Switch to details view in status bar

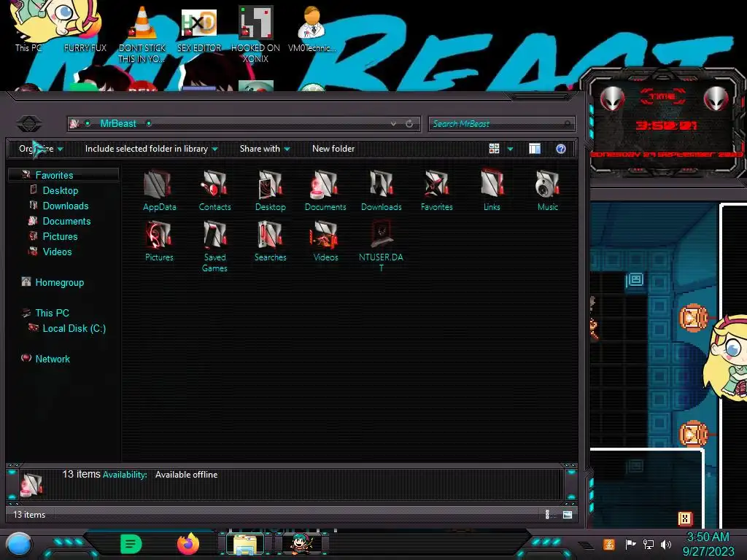pos(548,514)
